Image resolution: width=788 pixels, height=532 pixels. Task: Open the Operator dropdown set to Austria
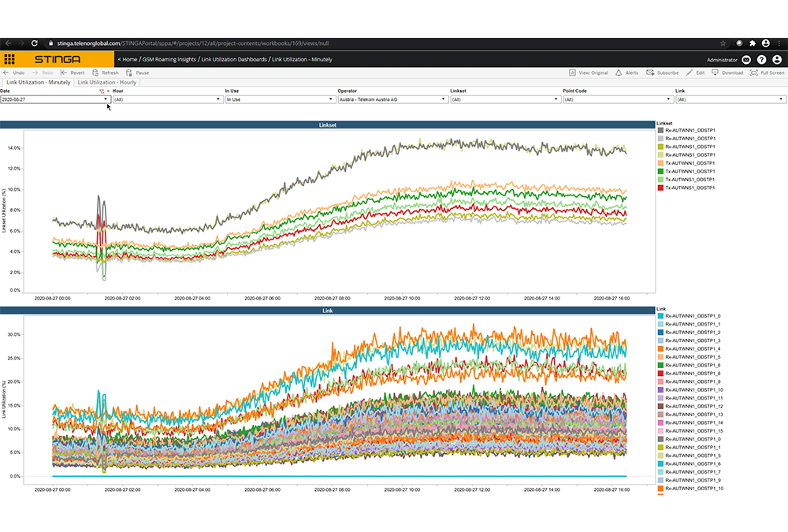(x=392, y=99)
